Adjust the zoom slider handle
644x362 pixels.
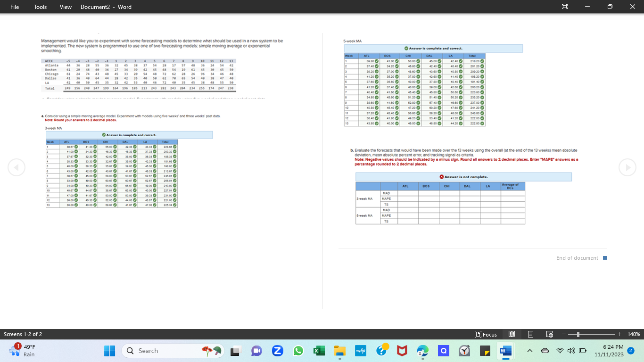point(578,334)
